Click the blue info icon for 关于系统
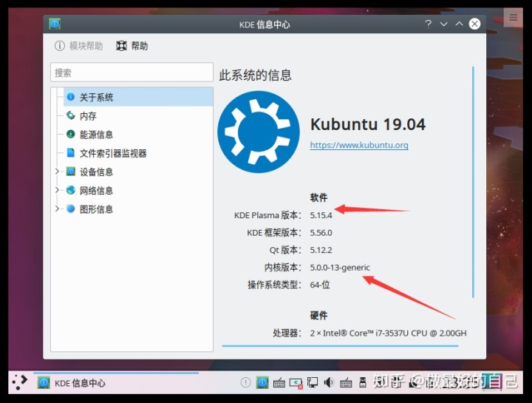The width and height of the screenshot is (532, 403). pyautogui.click(x=71, y=97)
